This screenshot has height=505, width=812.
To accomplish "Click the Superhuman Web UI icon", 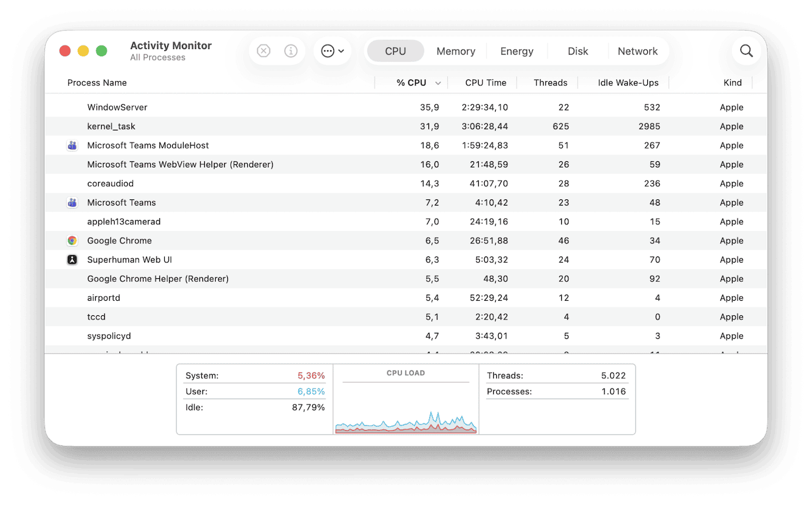I will 72,259.
